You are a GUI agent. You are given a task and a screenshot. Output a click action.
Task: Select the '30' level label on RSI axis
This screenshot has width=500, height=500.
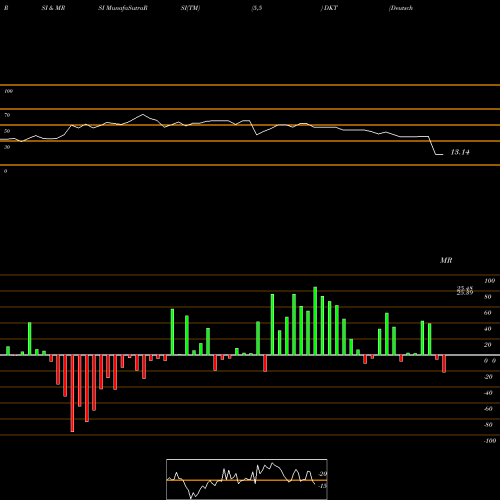[x=7, y=147]
